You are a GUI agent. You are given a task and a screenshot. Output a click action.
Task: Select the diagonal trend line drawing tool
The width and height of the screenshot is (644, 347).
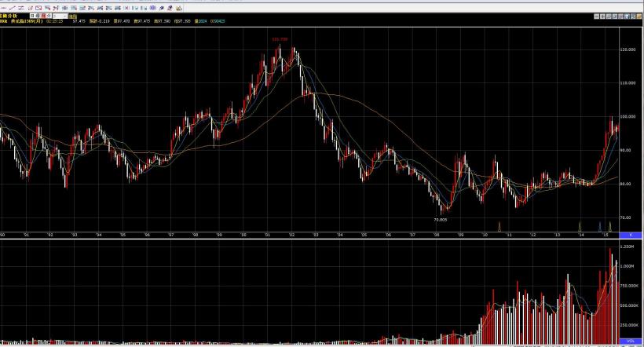pyautogui.click(x=13, y=8)
